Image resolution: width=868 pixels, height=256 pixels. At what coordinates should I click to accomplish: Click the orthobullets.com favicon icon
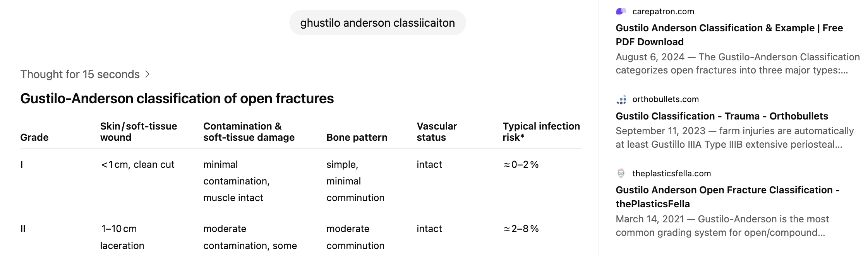621,100
